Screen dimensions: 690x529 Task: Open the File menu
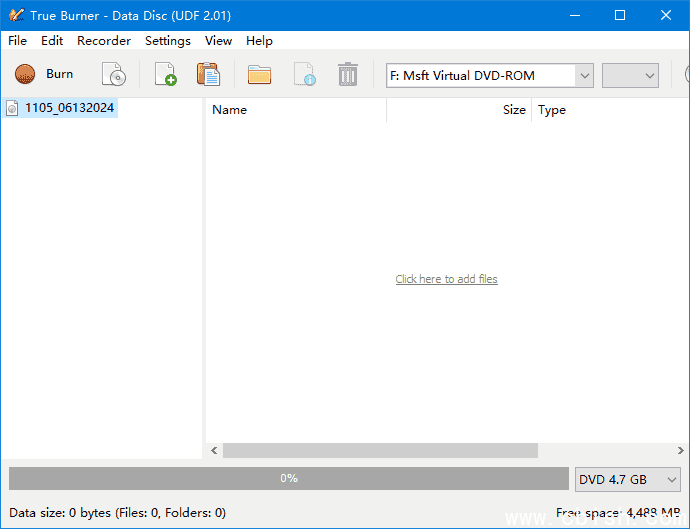(x=17, y=41)
